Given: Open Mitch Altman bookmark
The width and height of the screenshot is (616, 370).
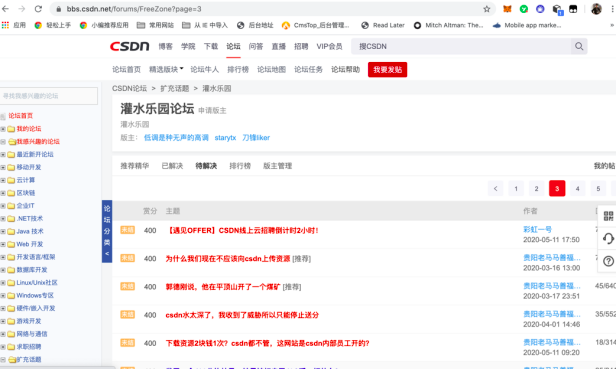Looking at the screenshot, I should [x=449, y=25].
